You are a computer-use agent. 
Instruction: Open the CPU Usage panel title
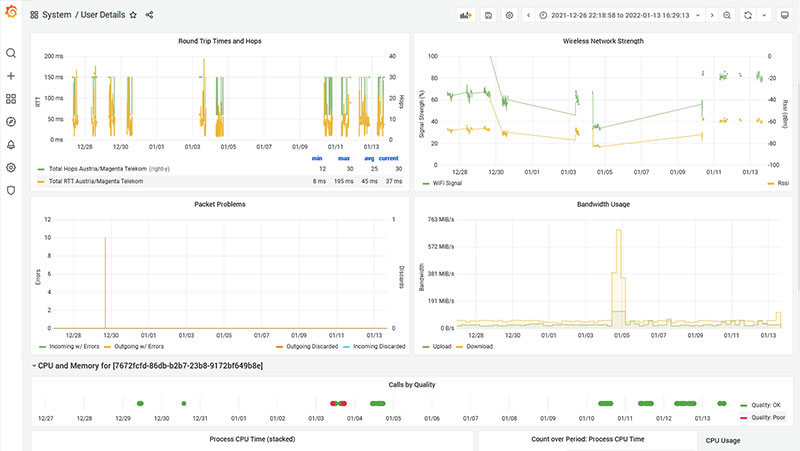coord(723,440)
